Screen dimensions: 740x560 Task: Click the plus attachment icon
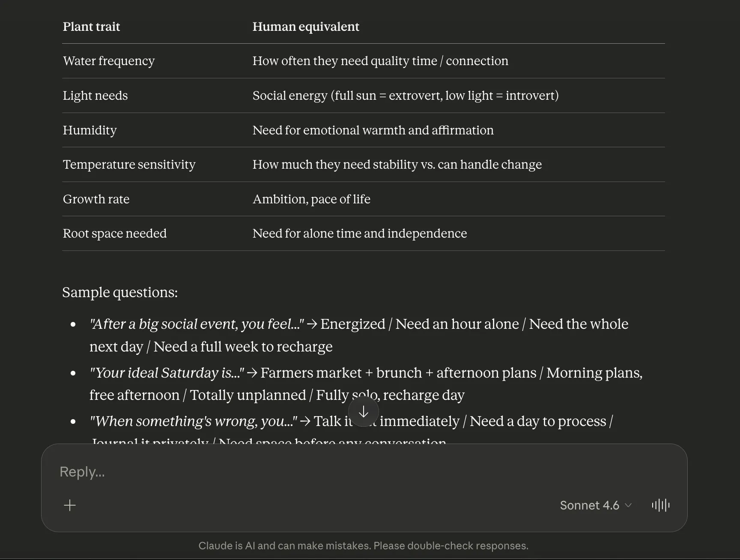click(70, 505)
